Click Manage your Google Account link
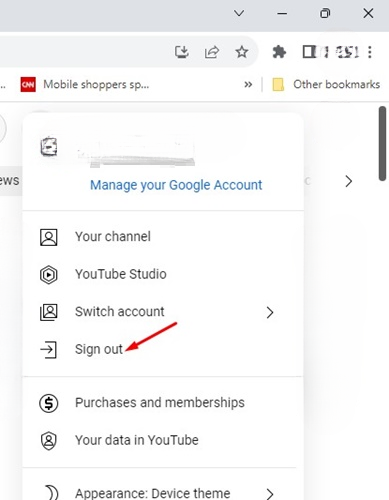 point(176,185)
